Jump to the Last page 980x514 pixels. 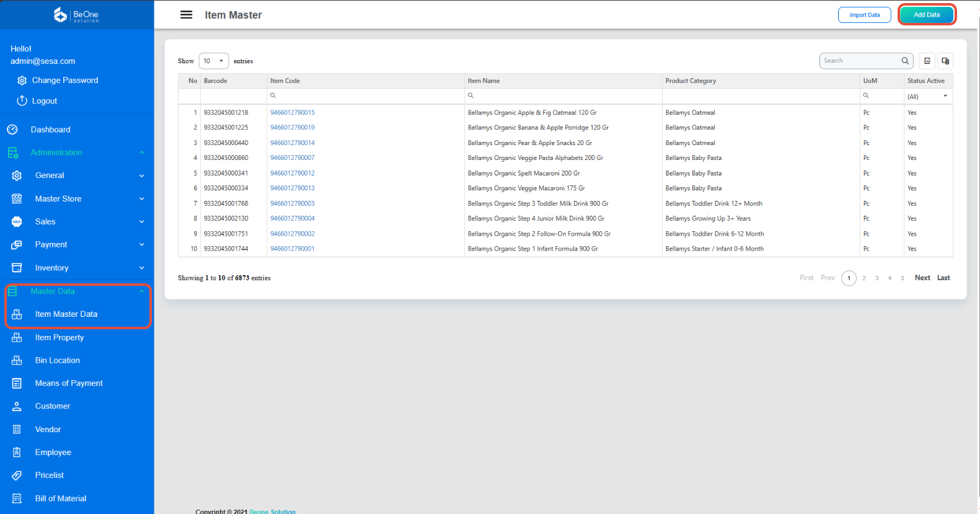(x=943, y=278)
